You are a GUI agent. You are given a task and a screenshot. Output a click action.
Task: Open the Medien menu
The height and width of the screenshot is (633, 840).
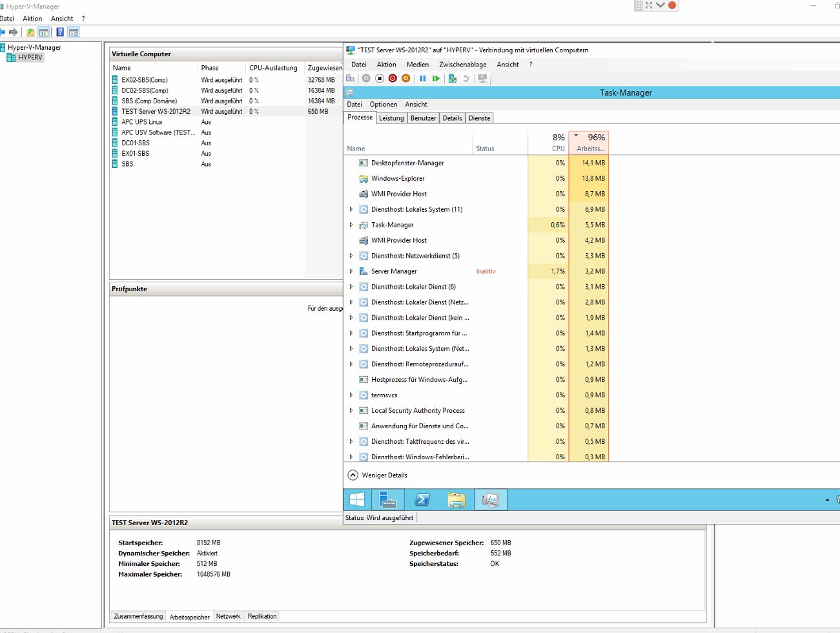pyautogui.click(x=418, y=65)
